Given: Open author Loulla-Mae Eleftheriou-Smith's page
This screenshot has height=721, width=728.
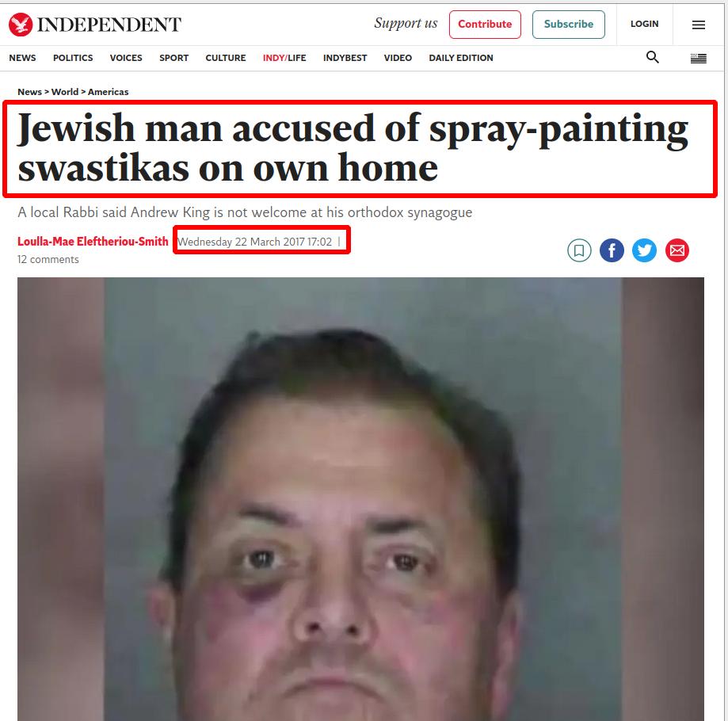Looking at the screenshot, I should click(93, 242).
